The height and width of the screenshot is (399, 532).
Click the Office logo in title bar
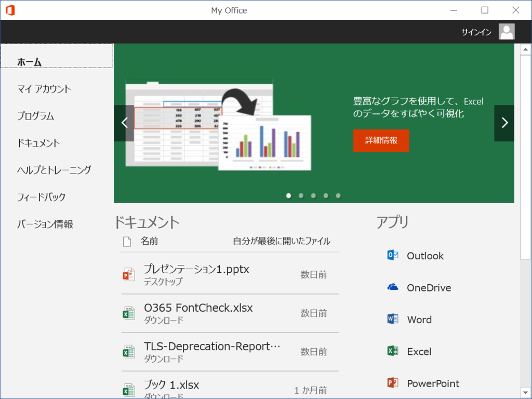[x=10, y=10]
